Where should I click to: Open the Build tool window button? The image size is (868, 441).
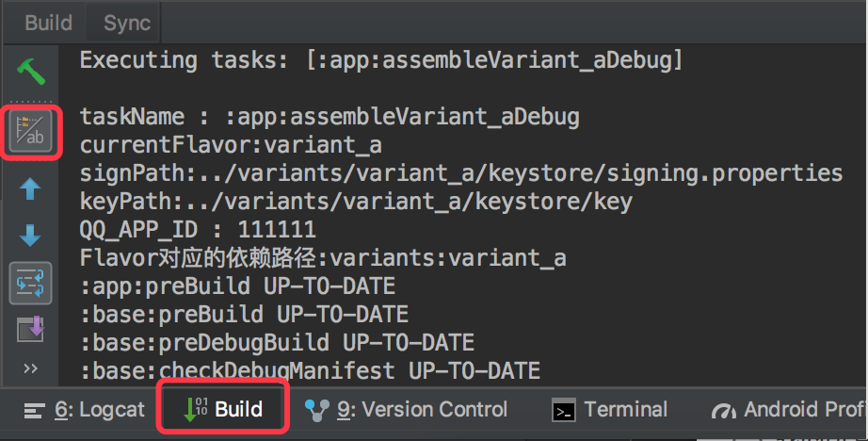point(222,410)
